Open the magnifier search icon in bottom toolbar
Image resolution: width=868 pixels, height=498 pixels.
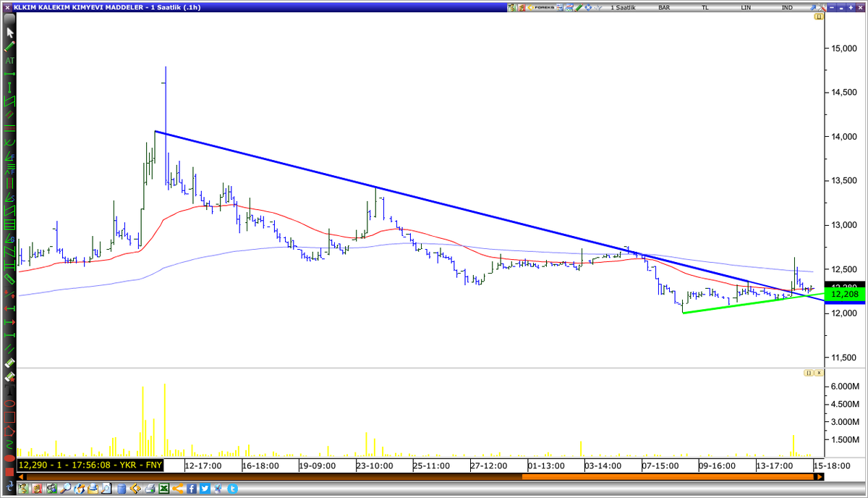click(66, 489)
